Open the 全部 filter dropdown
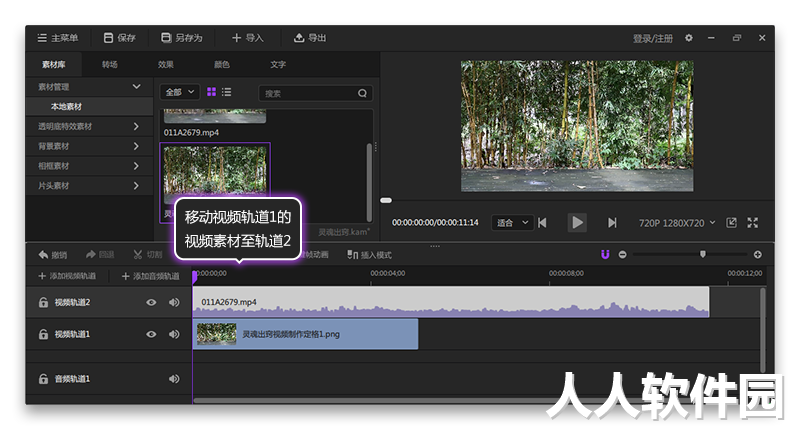This screenshot has height=430, width=800. [x=180, y=92]
